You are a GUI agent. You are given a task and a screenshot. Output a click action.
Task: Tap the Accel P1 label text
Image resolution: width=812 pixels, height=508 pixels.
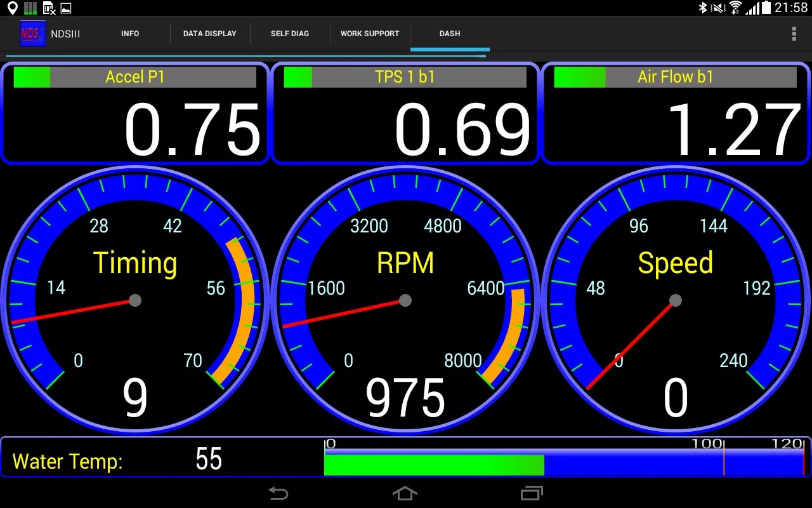135,77
